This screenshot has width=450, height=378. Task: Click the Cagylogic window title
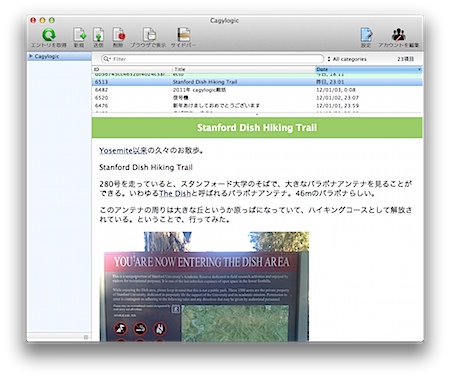coord(224,21)
